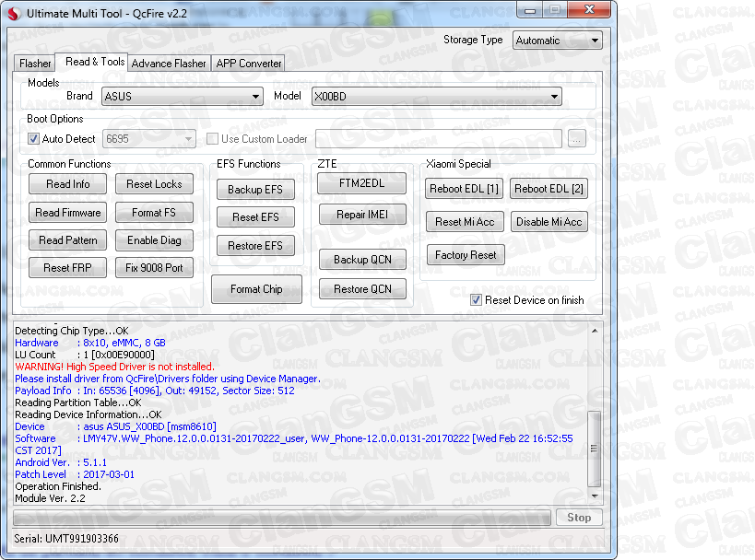Viewport: 755px width, 560px height.
Task: Click the Restore QCN button
Action: tap(362, 289)
